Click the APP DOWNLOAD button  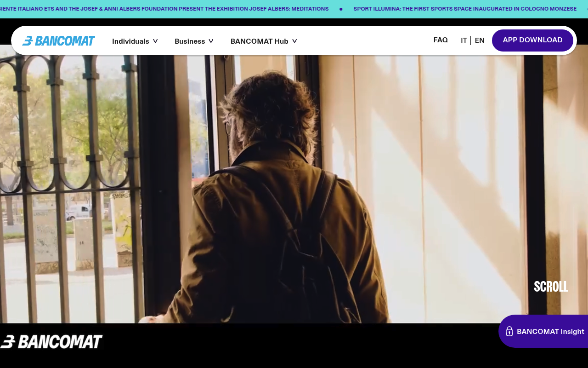tap(532, 40)
